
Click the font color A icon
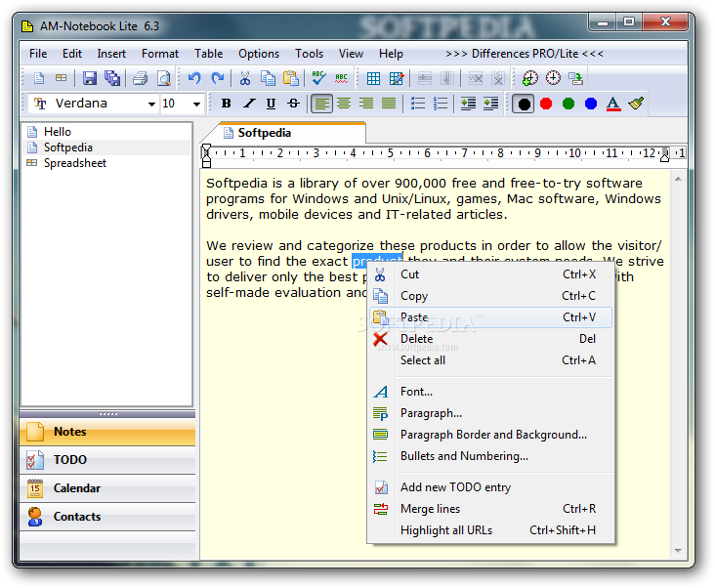pos(613,104)
